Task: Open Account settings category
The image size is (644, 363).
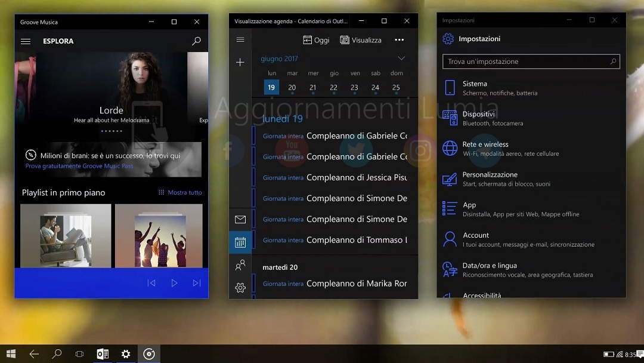Action: 531,239
